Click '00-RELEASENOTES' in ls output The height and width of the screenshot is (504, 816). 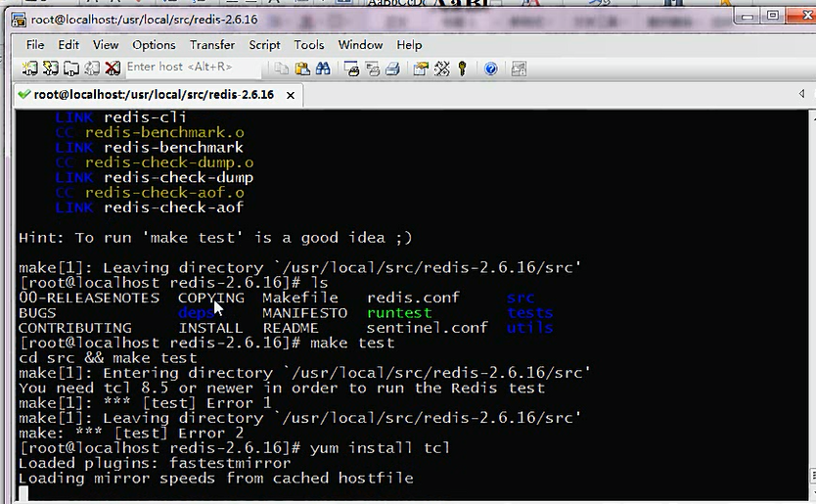pyautogui.click(x=89, y=298)
